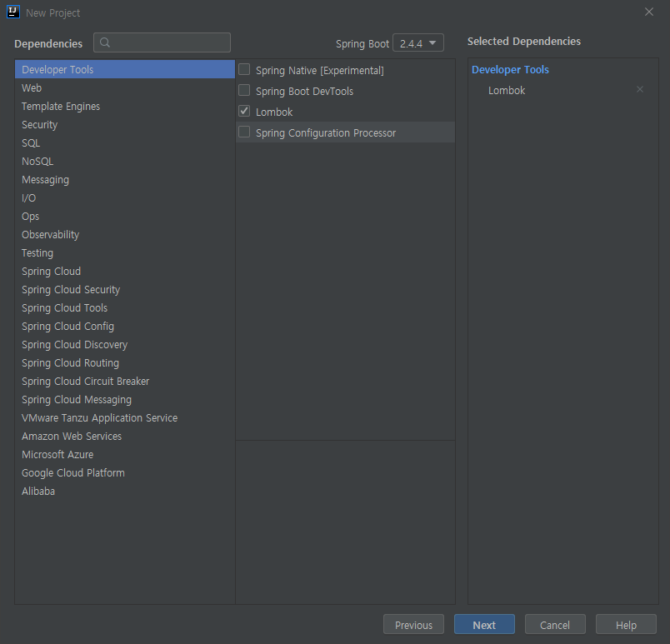The image size is (670, 644).
Task: Select Spring Cloud Config category
Action: pos(125,327)
